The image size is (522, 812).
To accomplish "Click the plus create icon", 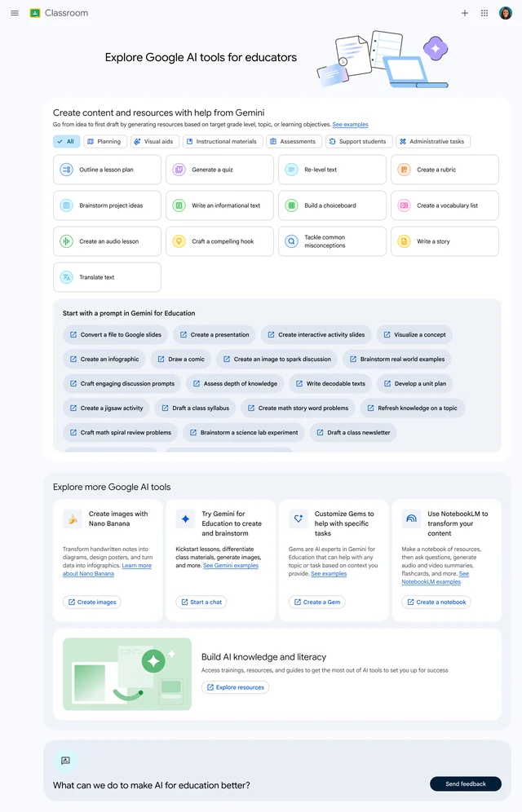I will click(465, 13).
